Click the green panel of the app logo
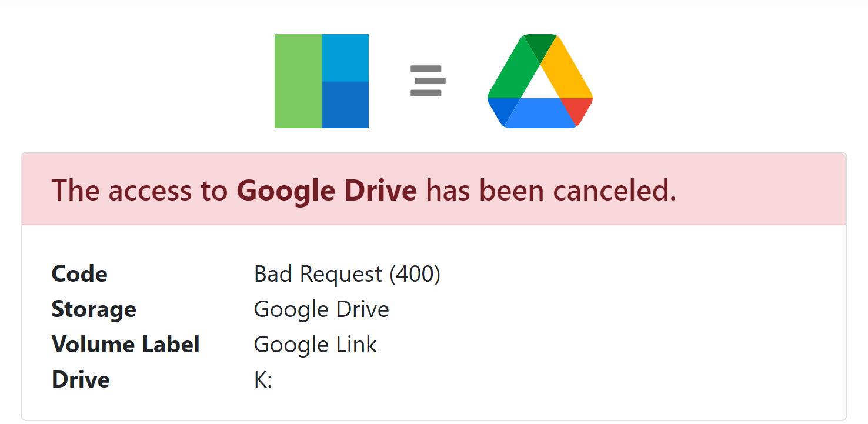The width and height of the screenshot is (868, 424). tap(298, 81)
